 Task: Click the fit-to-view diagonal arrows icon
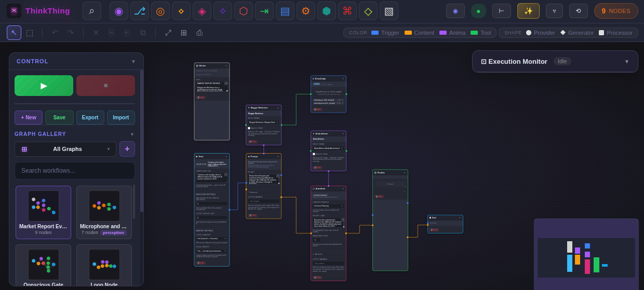click(x=168, y=33)
